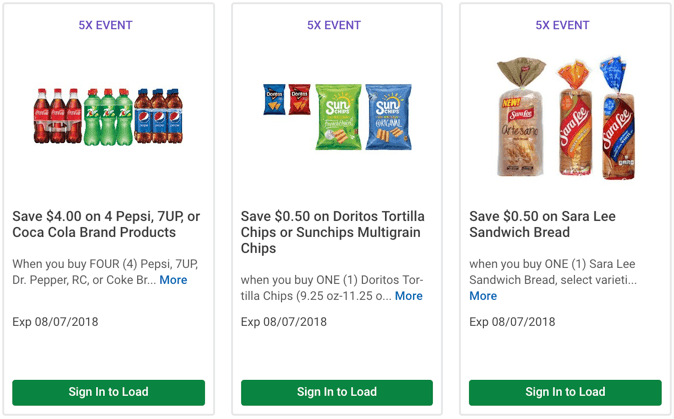Sign in to load the Pepsi coupon
Viewport: 674px width, 419px height.
[108, 392]
